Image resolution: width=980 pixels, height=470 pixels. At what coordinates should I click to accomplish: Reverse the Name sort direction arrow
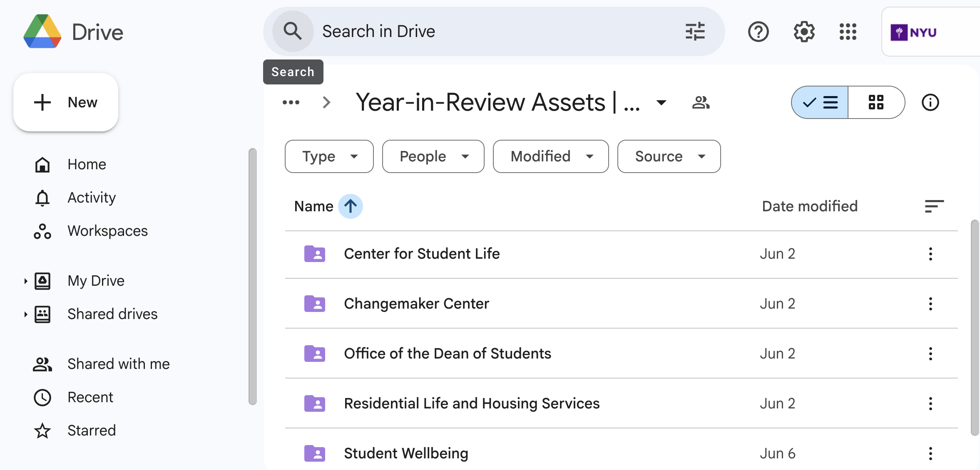point(350,206)
